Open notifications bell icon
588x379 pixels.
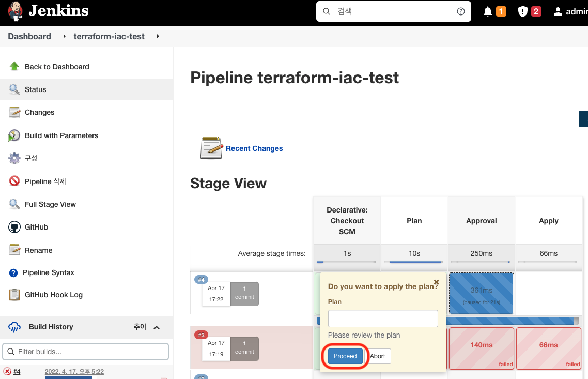pos(487,11)
